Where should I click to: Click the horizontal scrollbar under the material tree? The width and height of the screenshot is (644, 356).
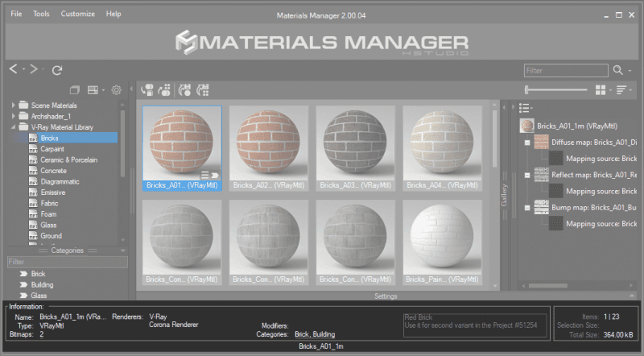tap(548, 285)
